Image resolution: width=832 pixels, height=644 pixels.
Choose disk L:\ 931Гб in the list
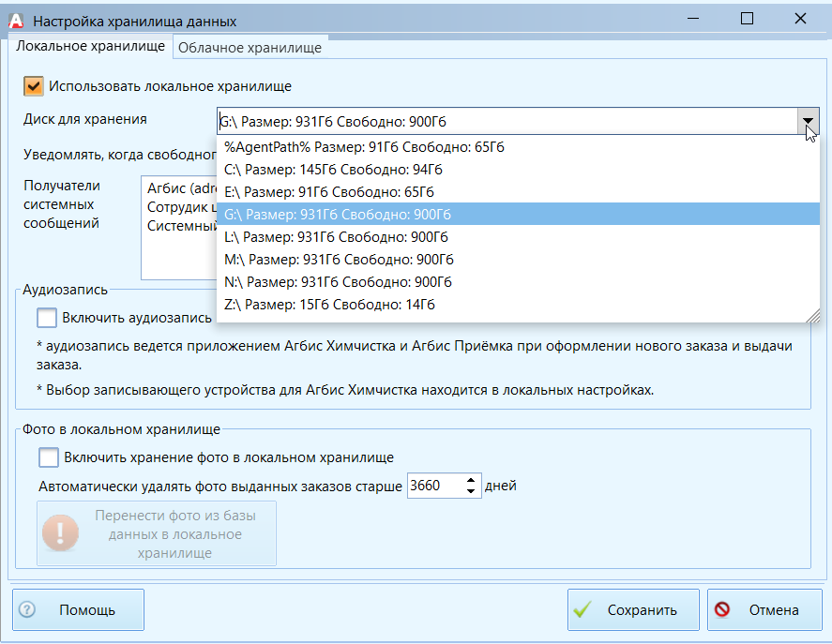[518, 236]
